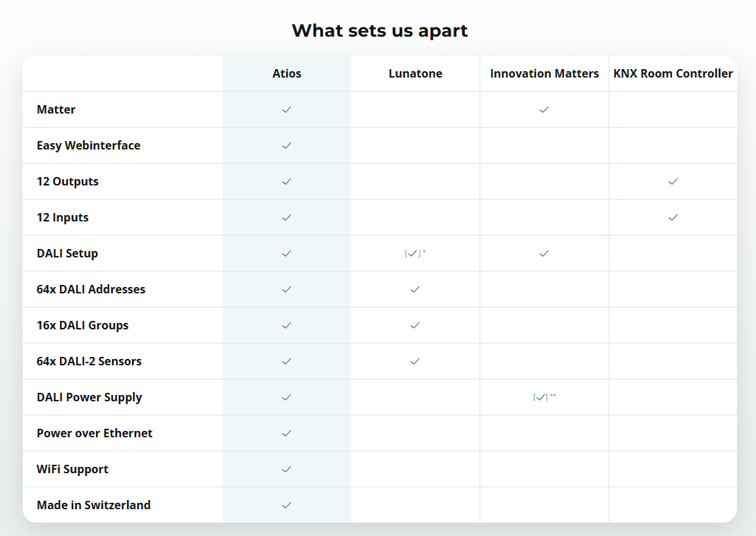Click the Atios checkmark in Matter row

click(x=286, y=109)
